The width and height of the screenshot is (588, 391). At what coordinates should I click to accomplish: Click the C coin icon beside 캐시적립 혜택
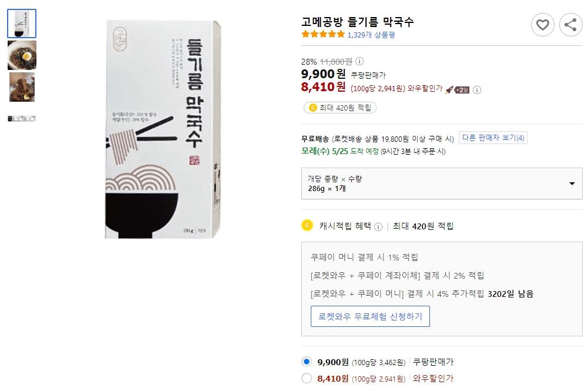pyautogui.click(x=307, y=225)
